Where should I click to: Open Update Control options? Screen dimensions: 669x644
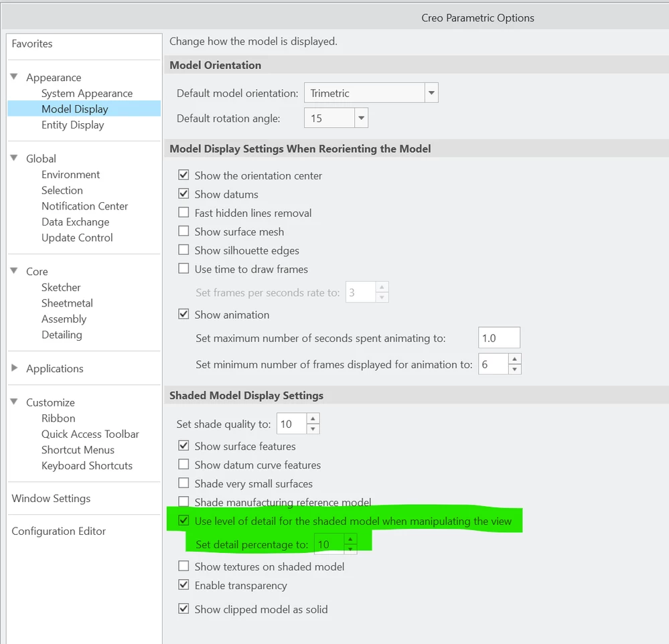pyautogui.click(x=77, y=238)
